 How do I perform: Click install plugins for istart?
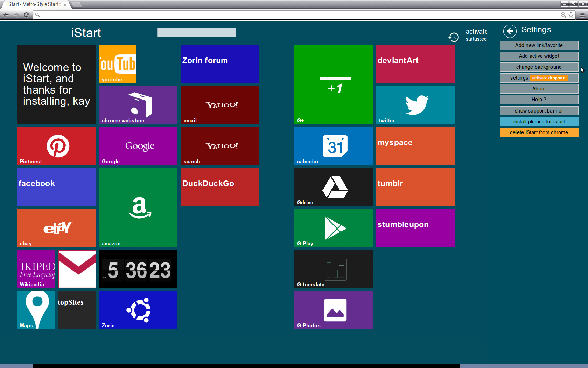pos(539,122)
